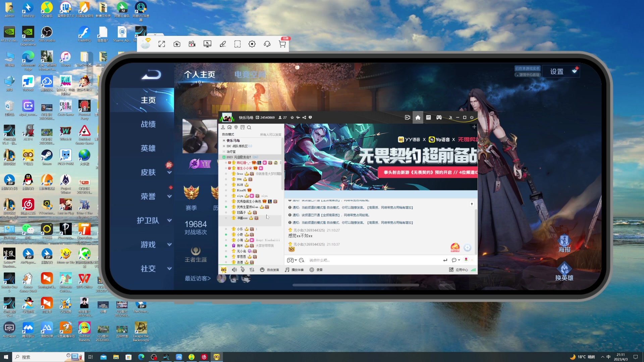Open File Explorer from the taskbar

[x=116, y=357]
